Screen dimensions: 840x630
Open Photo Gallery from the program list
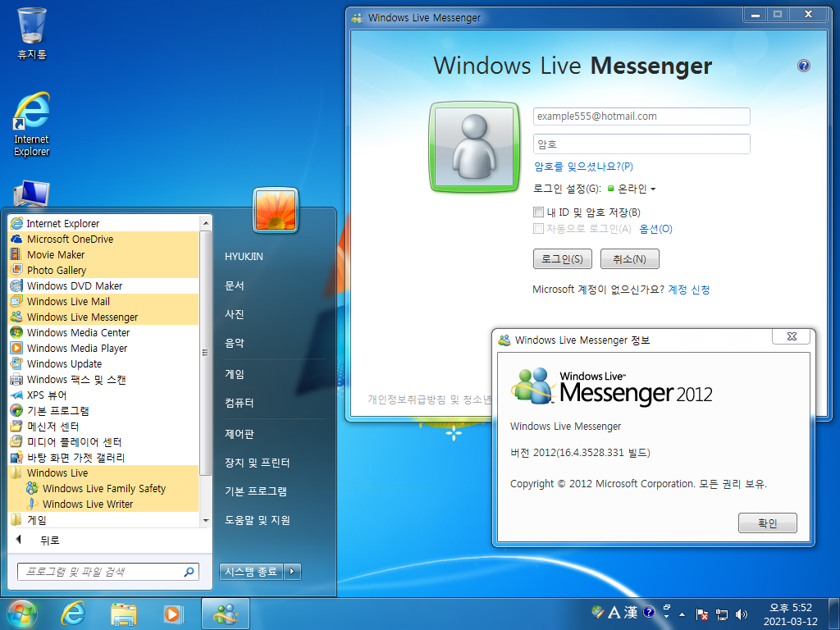tap(104, 270)
